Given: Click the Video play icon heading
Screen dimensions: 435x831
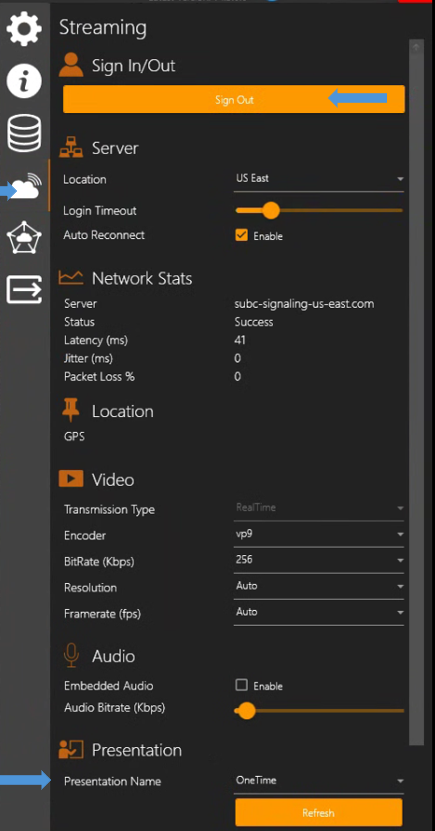Looking at the screenshot, I should tap(71, 479).
